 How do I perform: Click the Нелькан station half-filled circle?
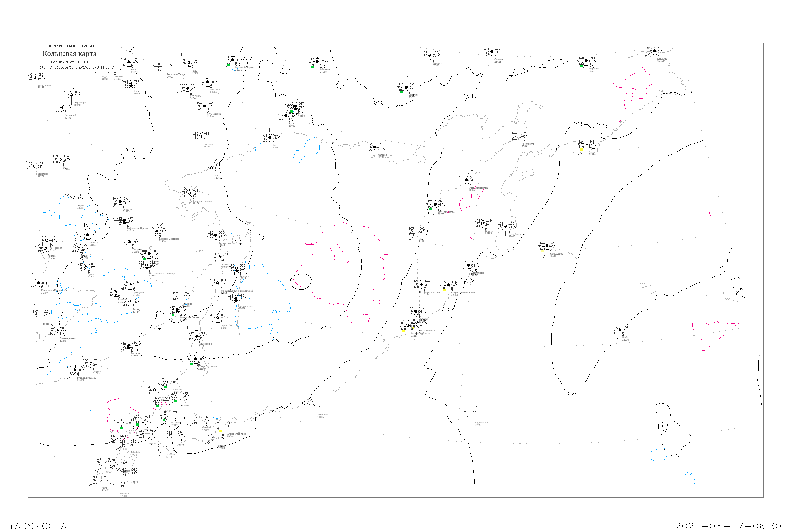[201, 136]
